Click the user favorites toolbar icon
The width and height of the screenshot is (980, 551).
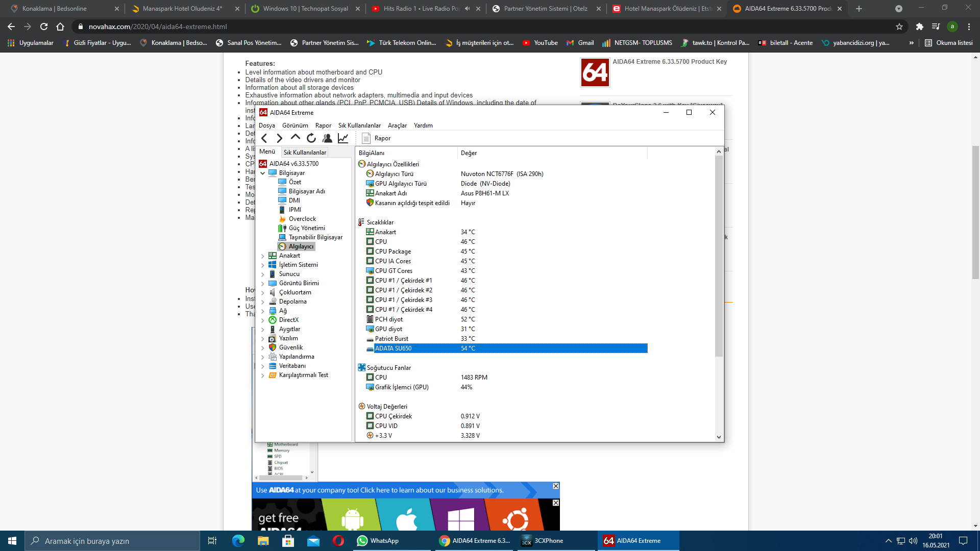(x=327, y=138)
